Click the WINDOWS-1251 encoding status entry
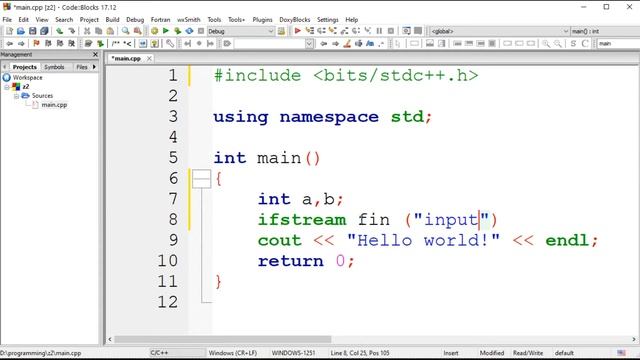 pyautogui.click(x=293, y=353)
